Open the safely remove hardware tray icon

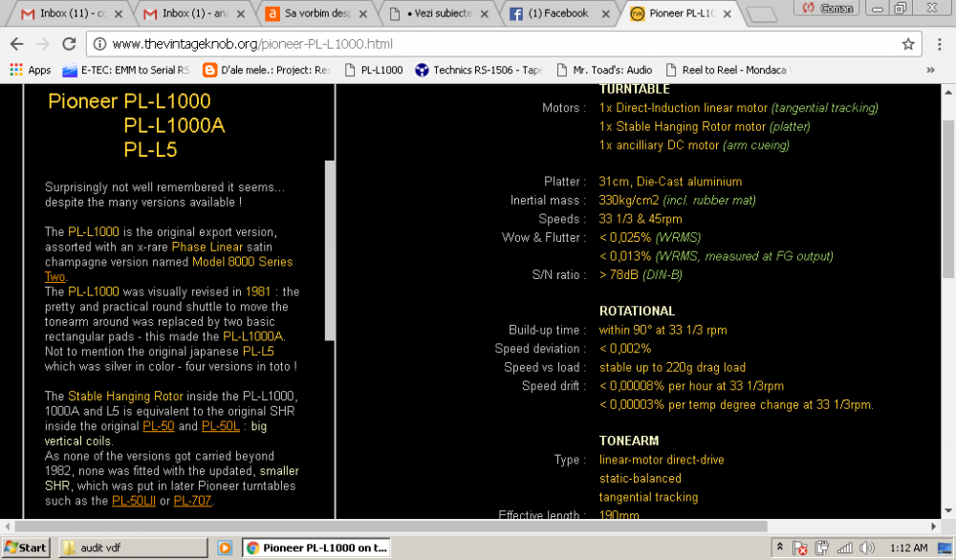coord(822,548)
